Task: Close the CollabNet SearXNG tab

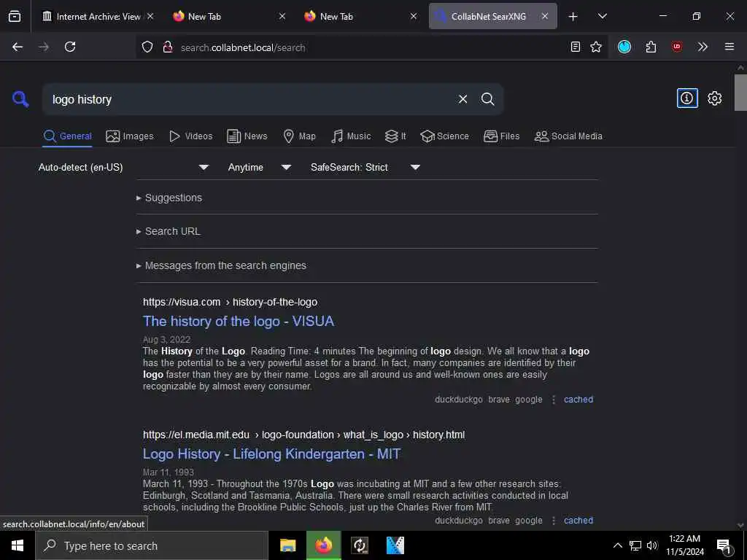Action: tap(544, 16)
